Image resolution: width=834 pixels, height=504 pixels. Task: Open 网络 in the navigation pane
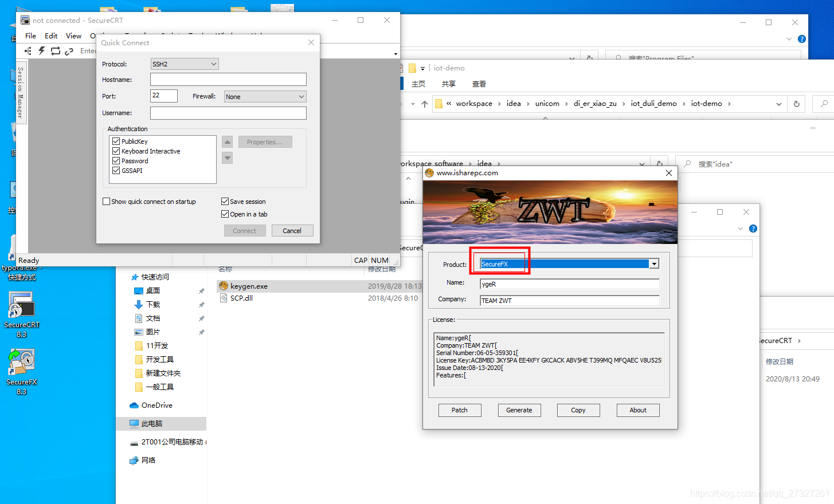(x=148, y=460)
